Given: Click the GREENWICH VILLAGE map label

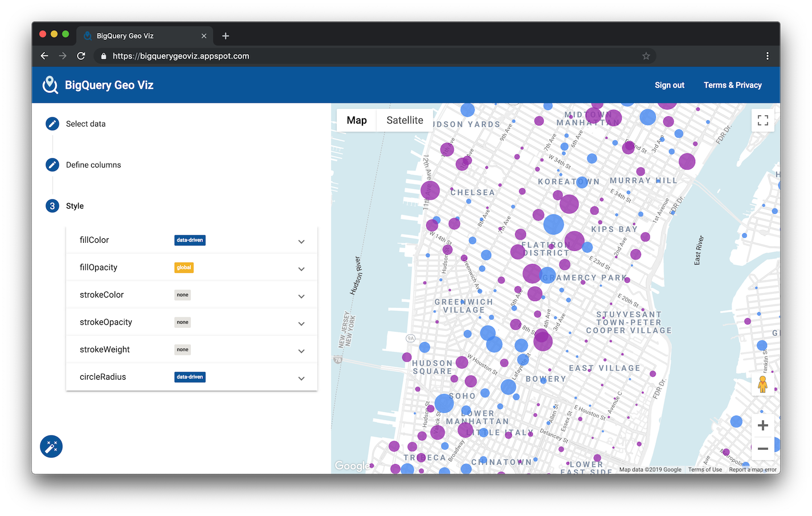Looking at the screenshot, I should (464, 306).
